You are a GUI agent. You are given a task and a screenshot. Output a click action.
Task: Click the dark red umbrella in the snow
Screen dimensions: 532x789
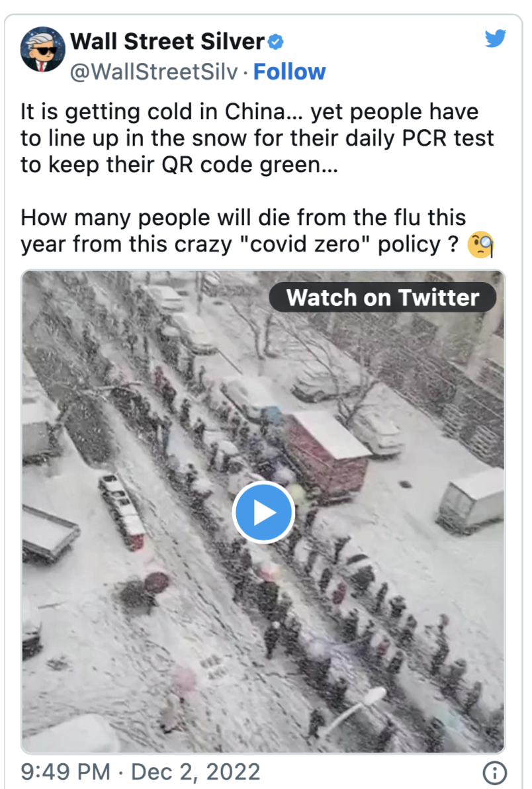(156, 582)
